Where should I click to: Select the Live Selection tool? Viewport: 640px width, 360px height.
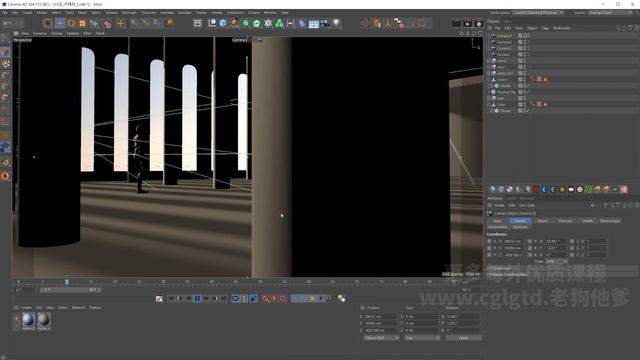coord(48,23)
